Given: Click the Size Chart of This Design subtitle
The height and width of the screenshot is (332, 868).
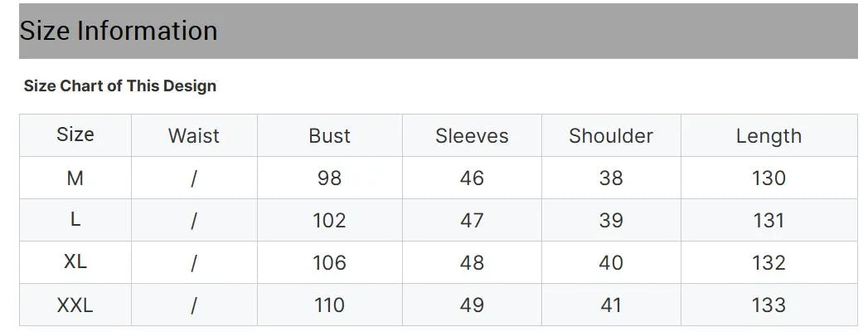Looking at the screenshot, I should [x=120, y=86].
